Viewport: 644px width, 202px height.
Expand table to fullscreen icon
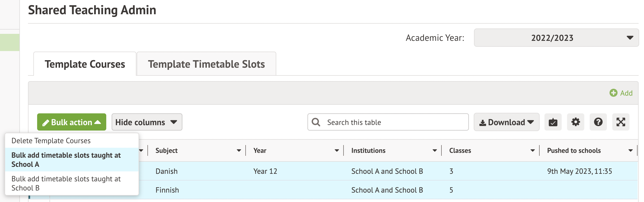coord(621,122)
